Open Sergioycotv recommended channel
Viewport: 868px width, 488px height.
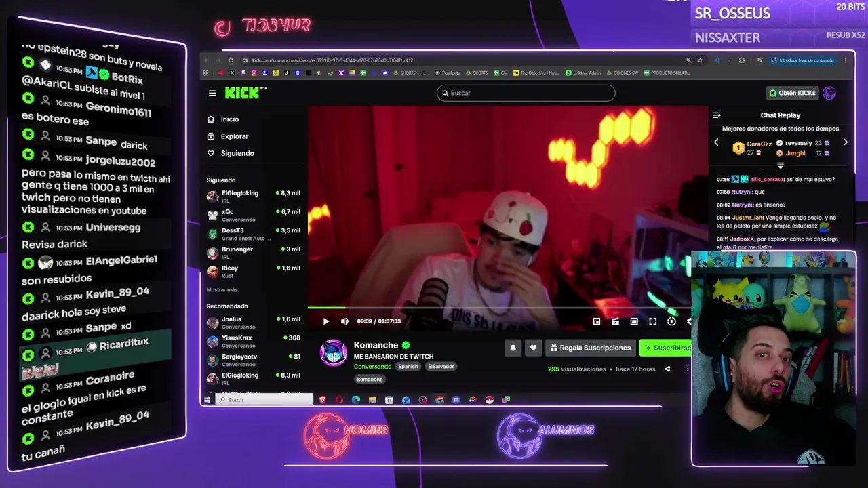tap(254, 360)
